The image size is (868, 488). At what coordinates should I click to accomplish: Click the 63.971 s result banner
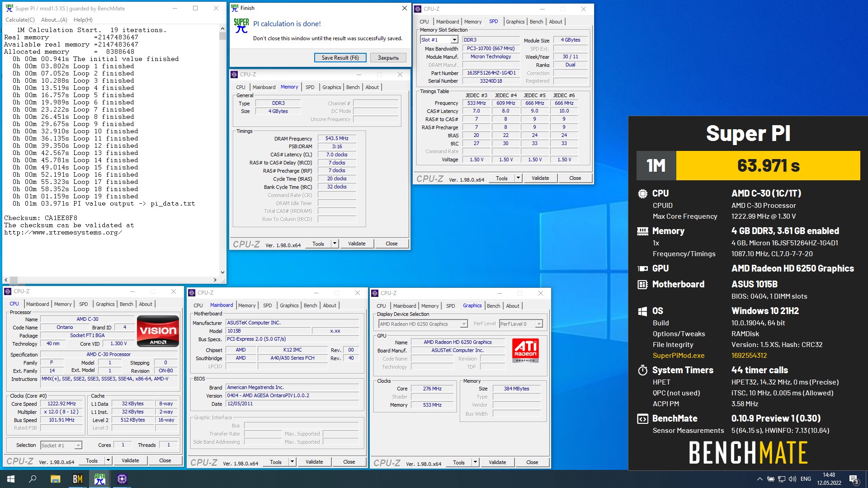(x=768, y=166)
